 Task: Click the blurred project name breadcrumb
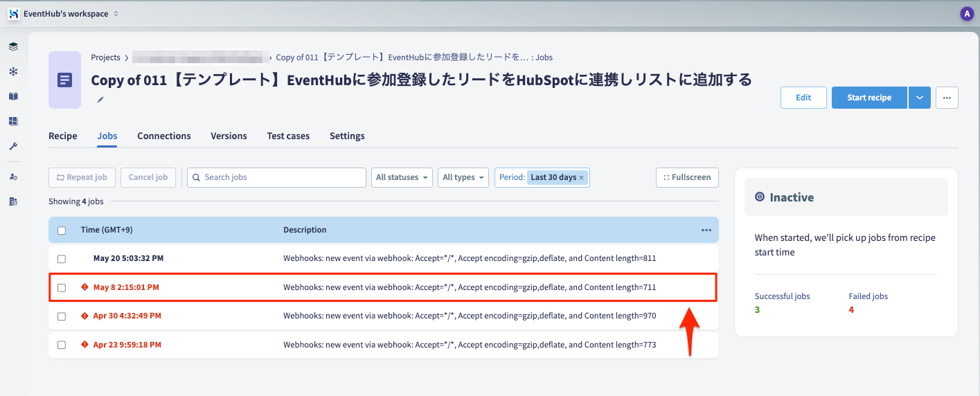pos(200,57)
